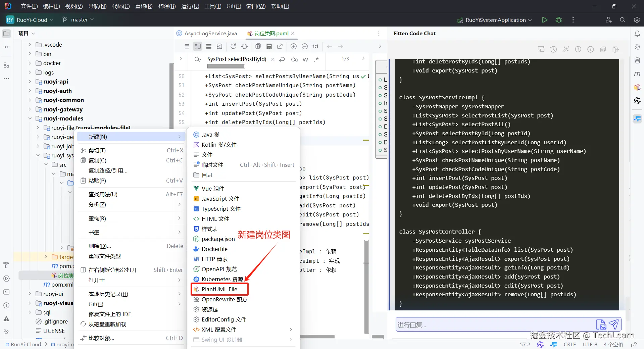This screenshot has width=644, height=349.
Task: Send the Fitten Code Chat reply
Action: 614,325
